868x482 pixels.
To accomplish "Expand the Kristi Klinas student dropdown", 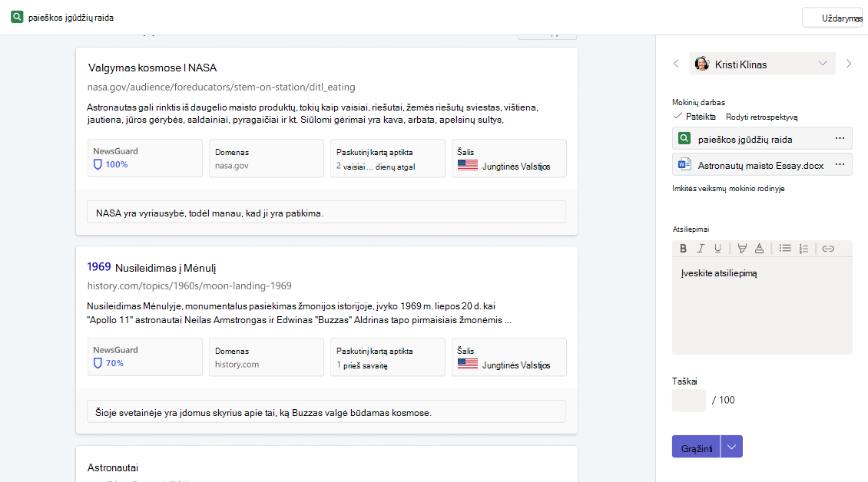I will 823,64.
